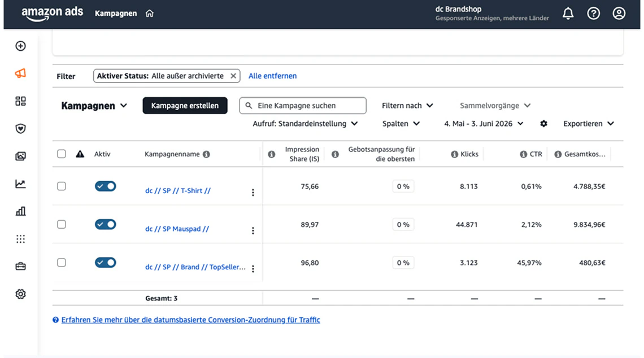
Task: Open three-dot menu for T-Shirt campaign
Action: 253,193
